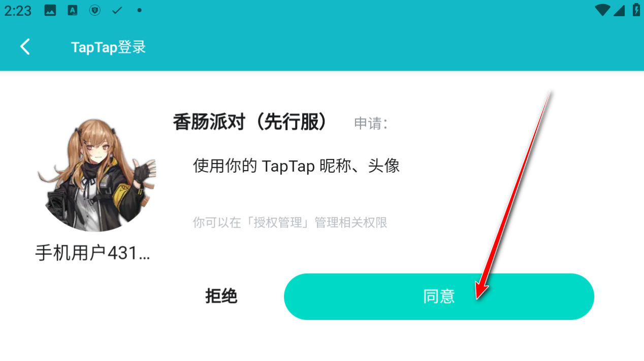Tap the 申请: label
644x361 pixels.
(x=371, y=123)
